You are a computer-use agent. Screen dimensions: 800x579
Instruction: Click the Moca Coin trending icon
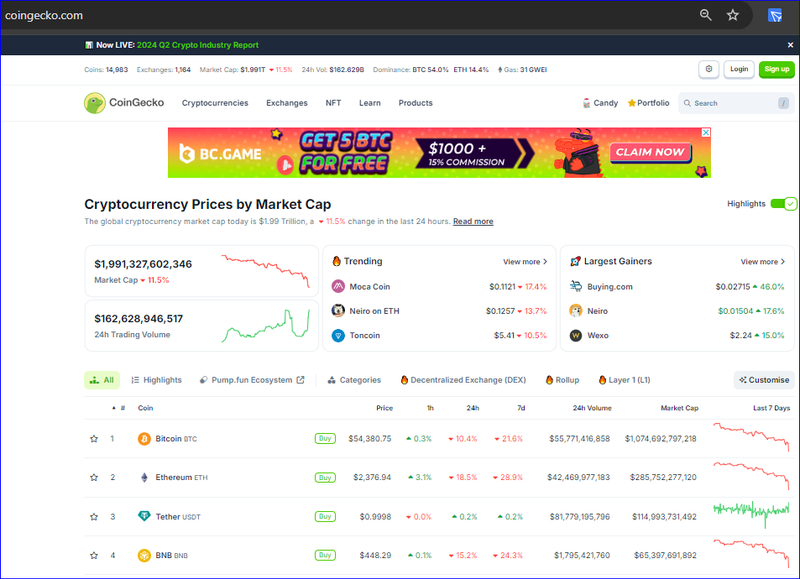338,287
